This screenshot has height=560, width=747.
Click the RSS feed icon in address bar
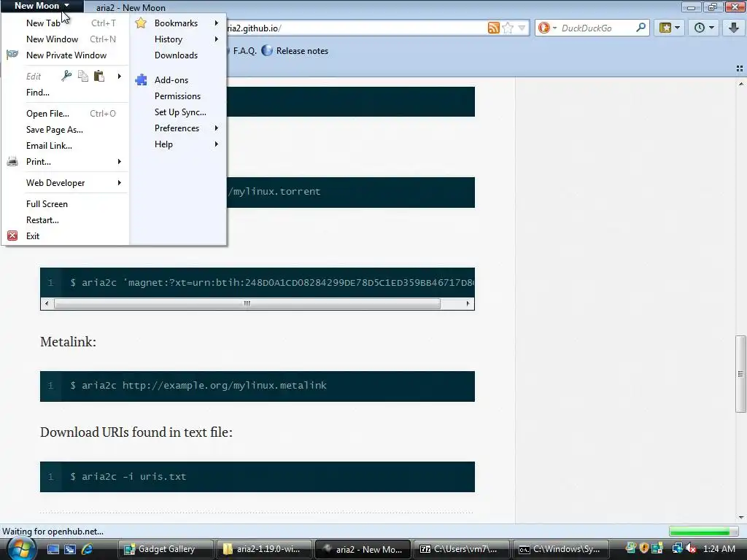click(494, 28)
